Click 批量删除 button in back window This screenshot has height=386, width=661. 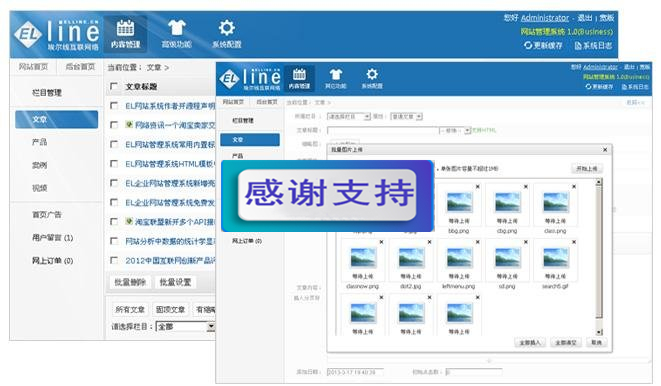point(130,282)
